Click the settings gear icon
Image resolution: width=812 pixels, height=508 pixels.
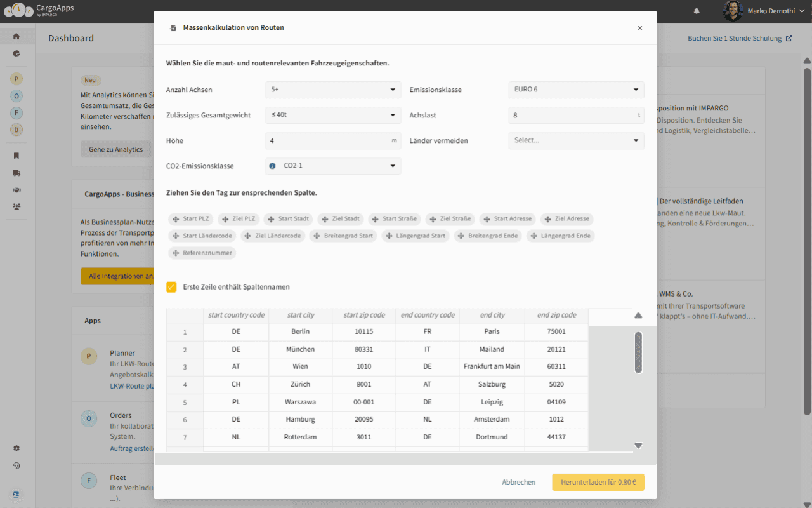tap(16, 448)
